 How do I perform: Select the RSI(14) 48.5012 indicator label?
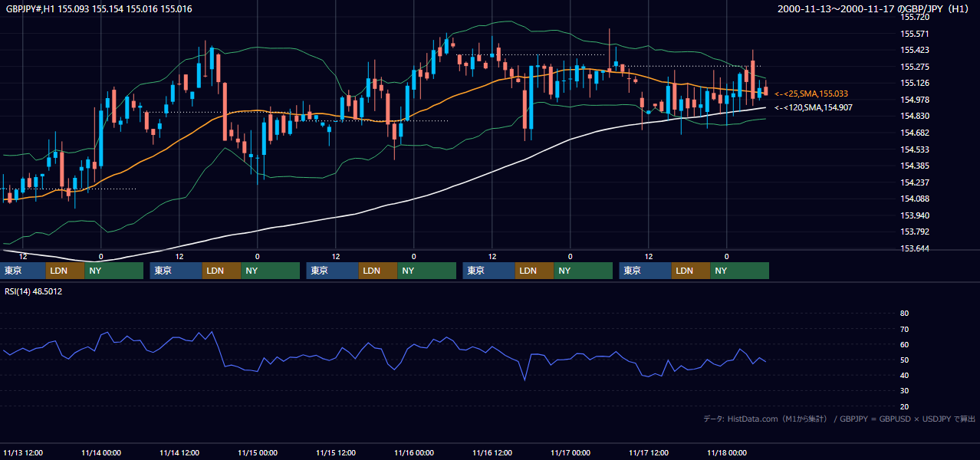[x=34, y=291]
